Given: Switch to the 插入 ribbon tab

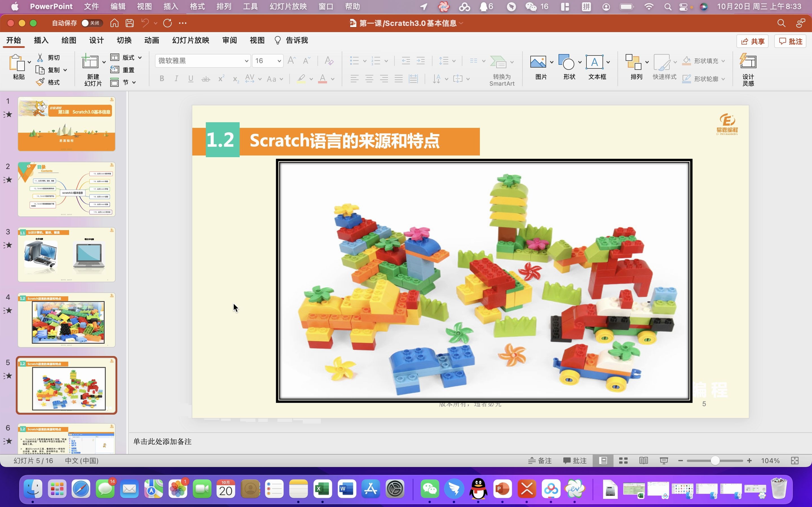Looking at the screenshot, I should [41, 40].
